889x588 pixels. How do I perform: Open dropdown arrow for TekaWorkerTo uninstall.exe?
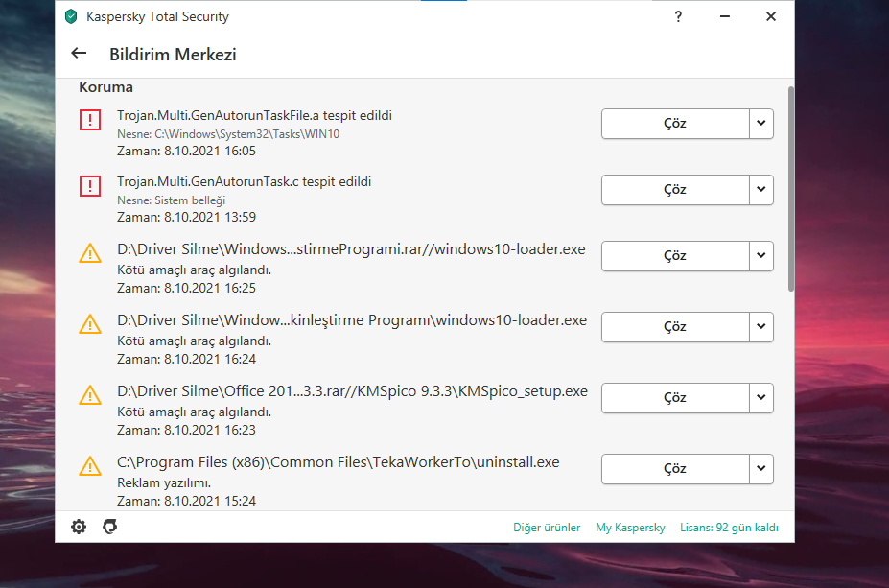tap(760, 469)
